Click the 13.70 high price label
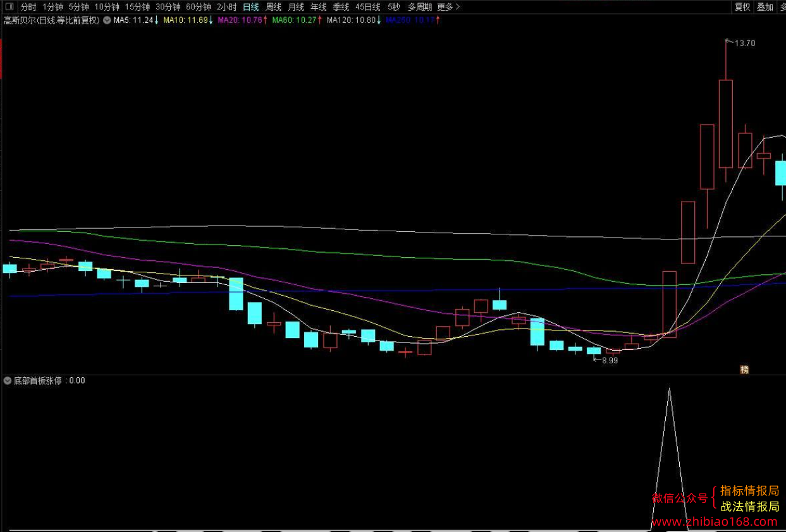The image size is (786, 532). point(745,43)
